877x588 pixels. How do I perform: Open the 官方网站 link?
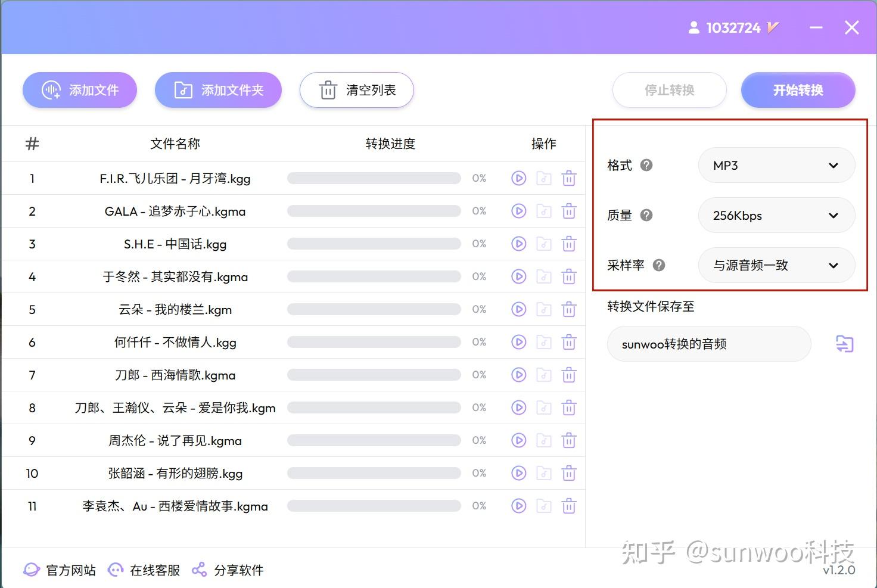[59, 570]
